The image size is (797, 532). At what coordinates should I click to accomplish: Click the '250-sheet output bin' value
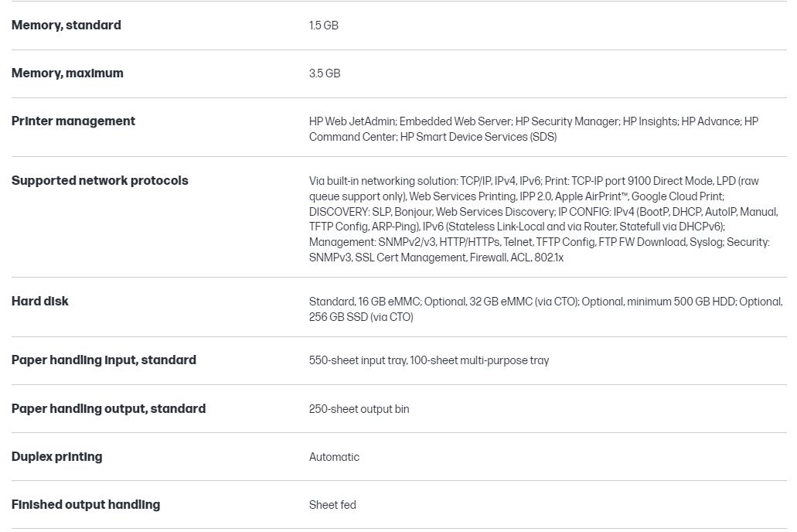359,409
